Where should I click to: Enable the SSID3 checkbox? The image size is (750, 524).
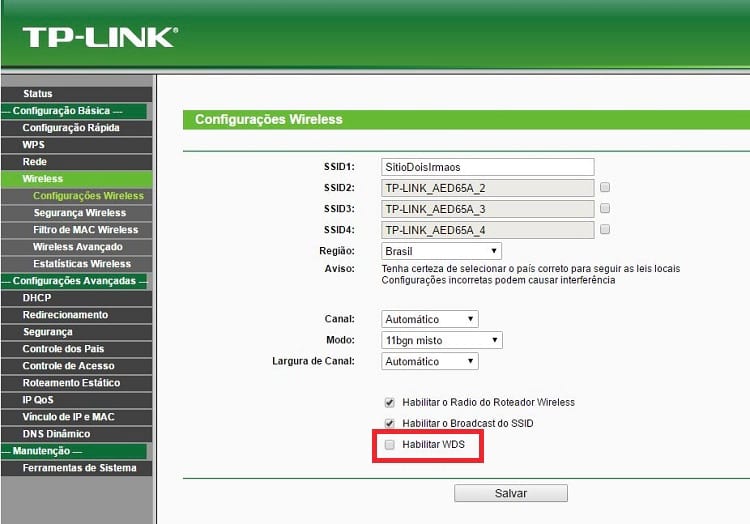click(x=605, y=208)
